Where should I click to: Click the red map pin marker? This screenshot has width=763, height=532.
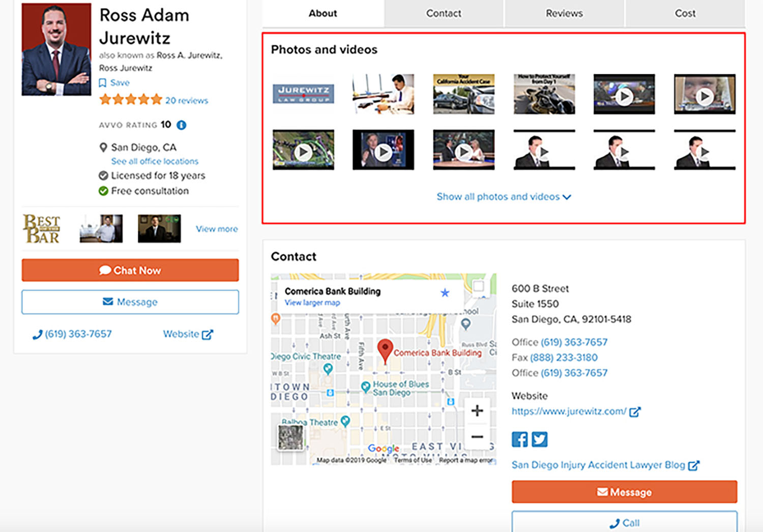[385, 350]
